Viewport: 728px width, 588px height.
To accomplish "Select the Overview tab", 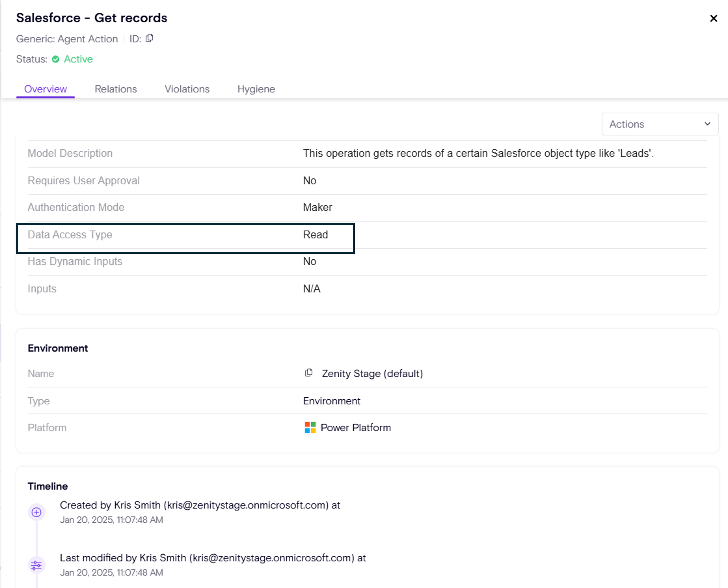I will [45, 89].
